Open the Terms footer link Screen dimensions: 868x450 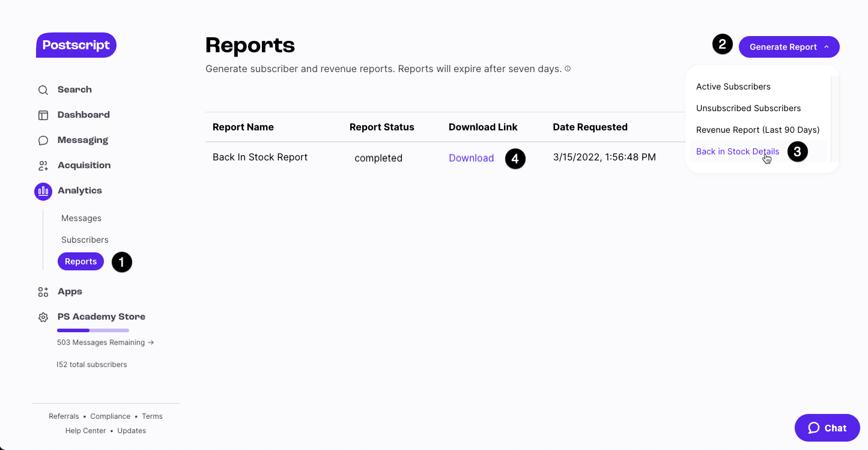152,416
